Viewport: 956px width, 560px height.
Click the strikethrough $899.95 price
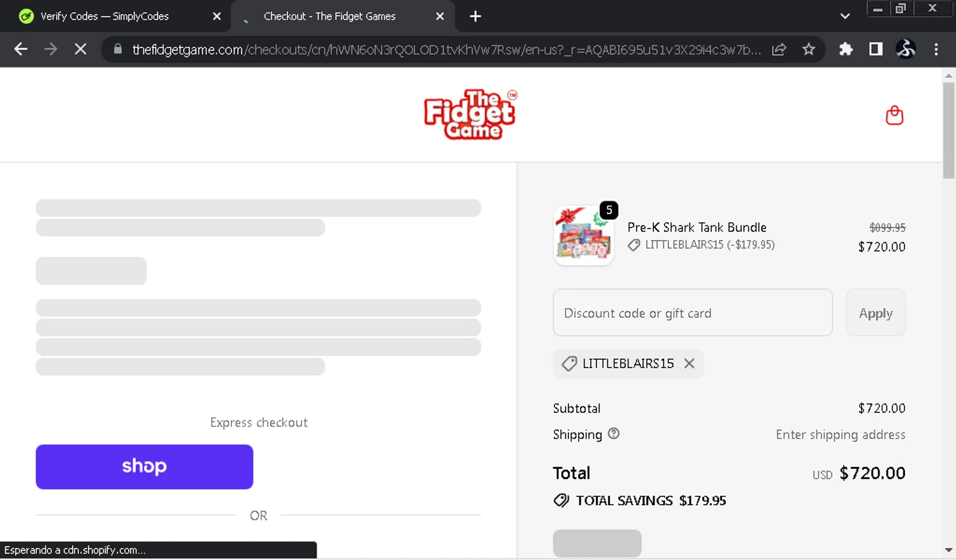click(887, 227)
